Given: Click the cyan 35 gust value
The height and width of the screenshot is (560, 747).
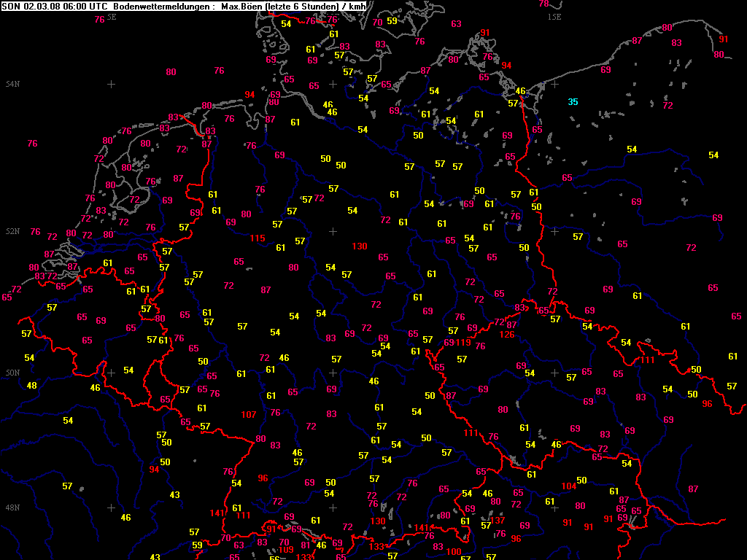Looking at the screenshot, I should (x=573, y=102).
